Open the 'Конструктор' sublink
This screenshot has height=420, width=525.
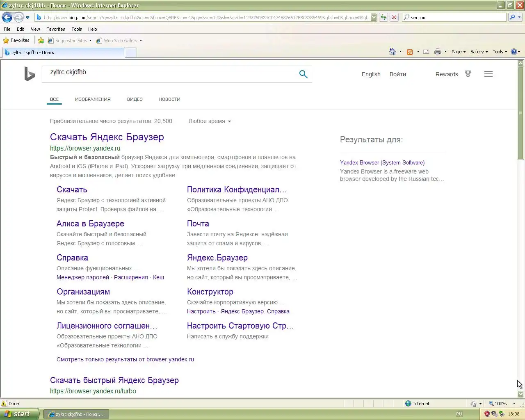[210, 292]
